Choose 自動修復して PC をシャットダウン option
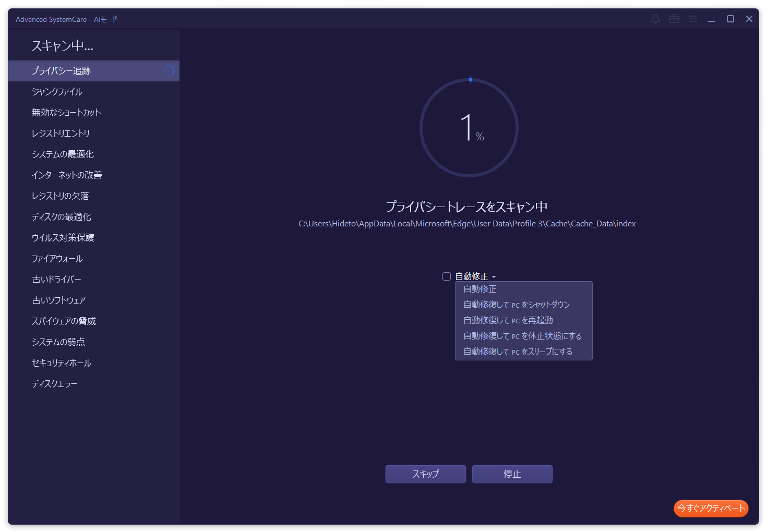Screen dimensions: 767x532 517,304
